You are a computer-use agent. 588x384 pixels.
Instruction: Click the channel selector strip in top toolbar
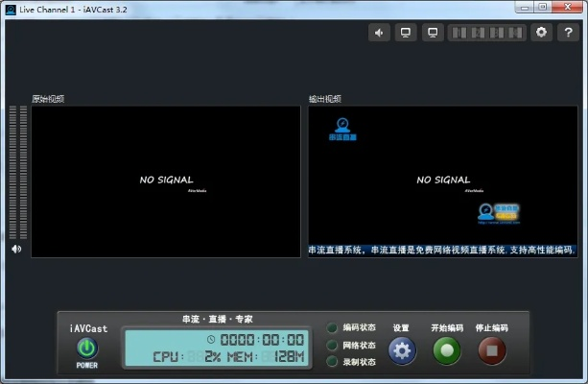(487, 33)
